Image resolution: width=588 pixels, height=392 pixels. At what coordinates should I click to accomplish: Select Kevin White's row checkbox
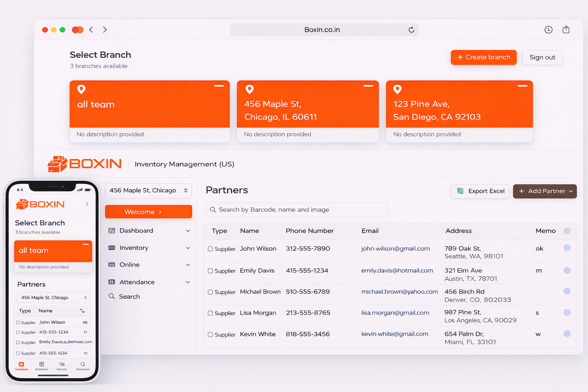coord(210,335)
